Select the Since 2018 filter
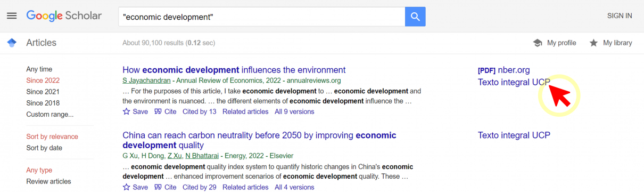The height and width of the screenshot is (192, 644). [x=43, y=103]
